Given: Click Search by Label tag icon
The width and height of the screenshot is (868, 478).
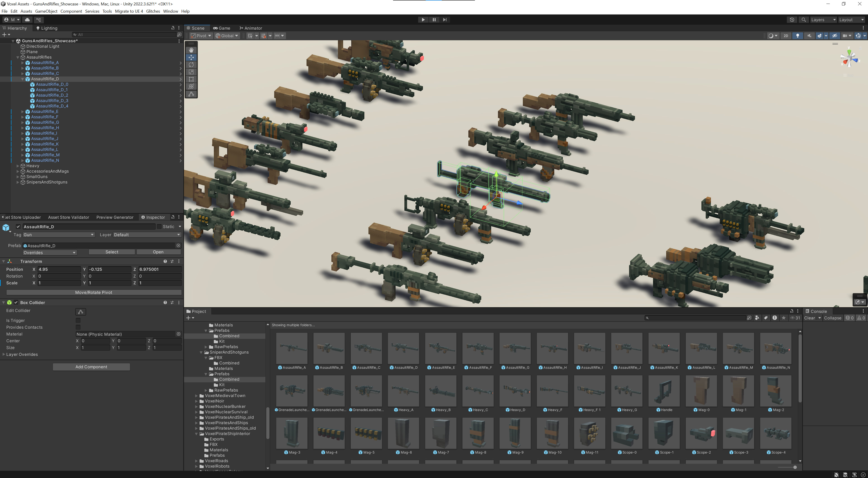Looking at the screenshot, I should click(x=766, y=318).
